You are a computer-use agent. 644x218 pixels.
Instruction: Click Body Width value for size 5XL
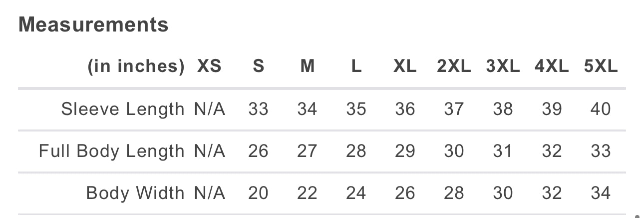coord(601,192)
